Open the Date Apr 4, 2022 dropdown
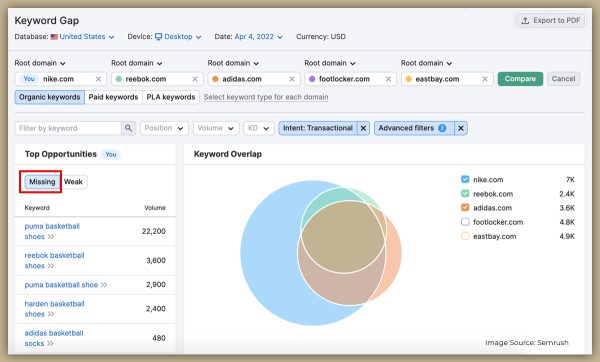This screenshot has width=600, height=362. click(x=259, y=37)
